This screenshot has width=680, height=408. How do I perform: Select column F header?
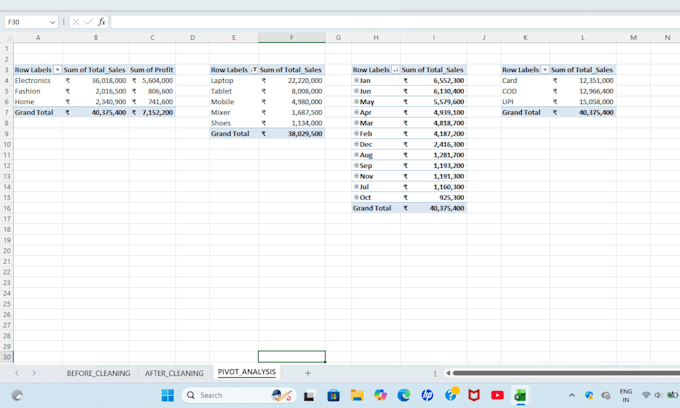click(x=291, y=38)
